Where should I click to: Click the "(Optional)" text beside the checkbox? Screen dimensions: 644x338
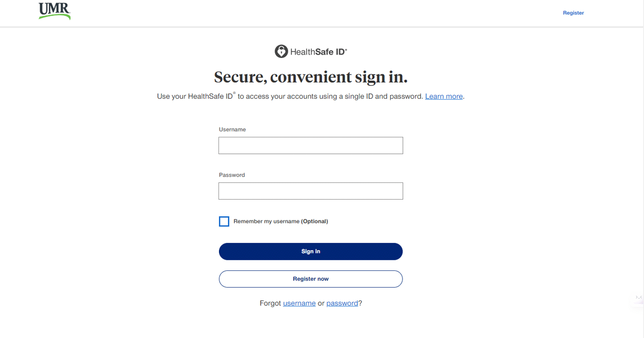314,222
